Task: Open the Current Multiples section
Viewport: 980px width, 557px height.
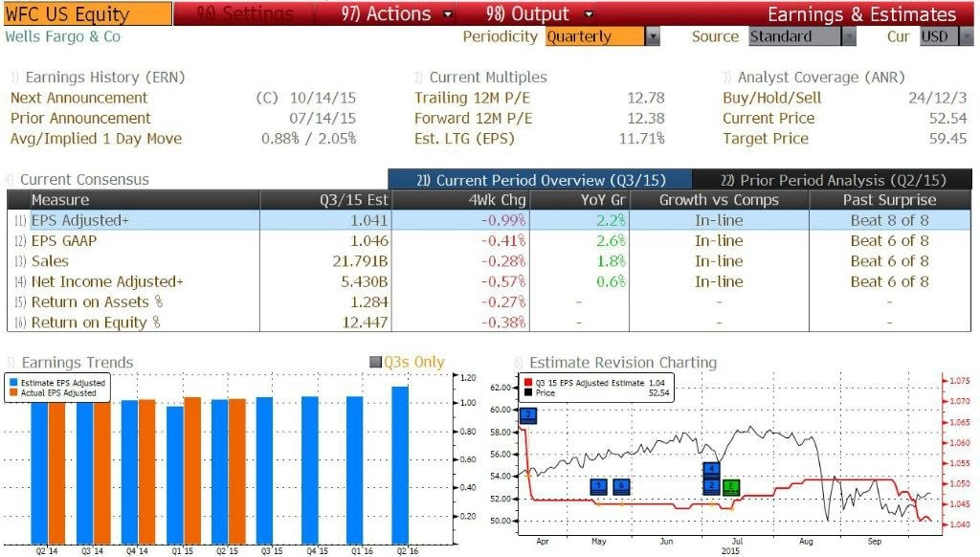Action: (487, 77)
